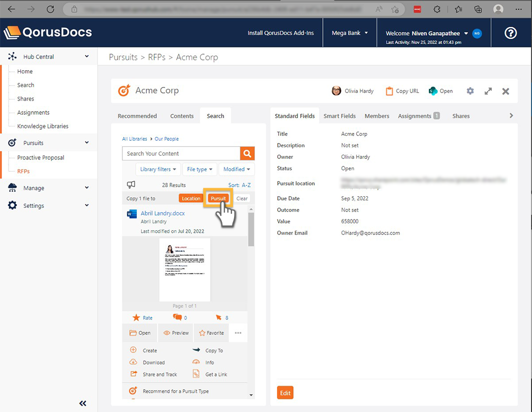
Task: Click the orange search magnifier button
Action: 247,154
